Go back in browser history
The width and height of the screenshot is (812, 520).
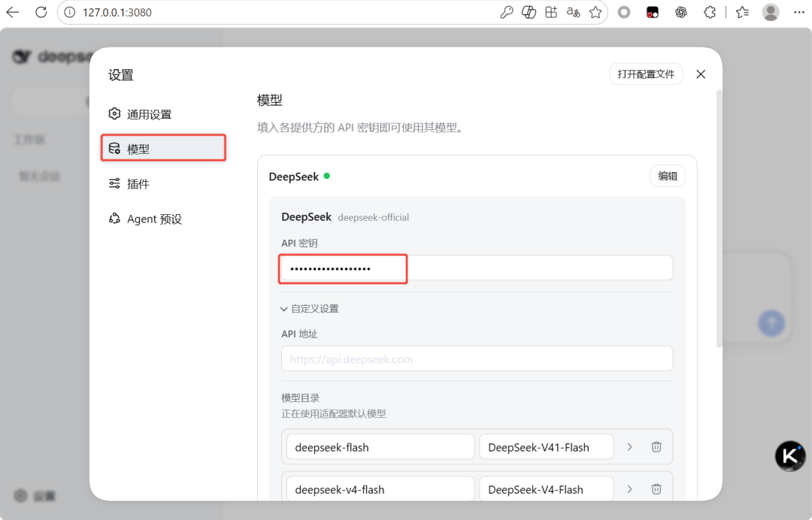click(13, 12)
